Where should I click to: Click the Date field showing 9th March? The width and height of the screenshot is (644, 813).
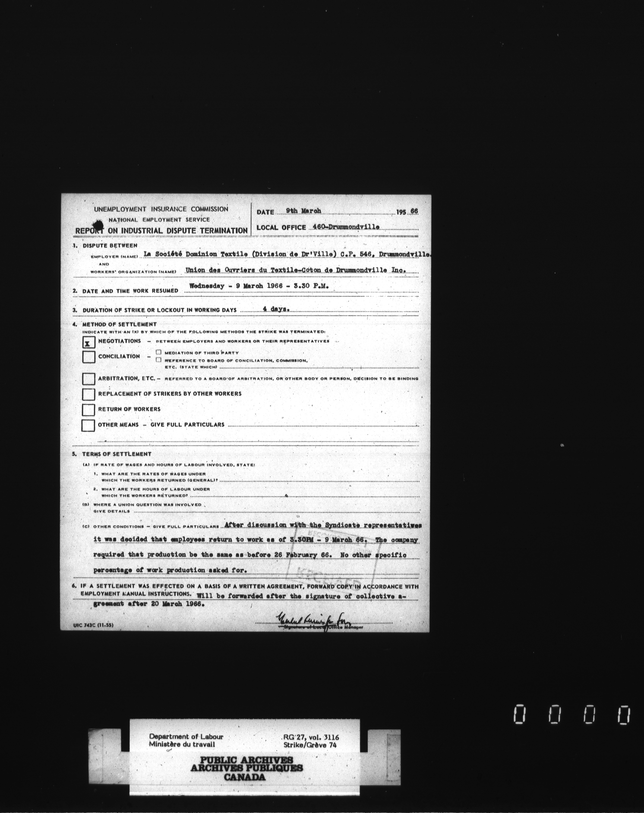[303, 211]
